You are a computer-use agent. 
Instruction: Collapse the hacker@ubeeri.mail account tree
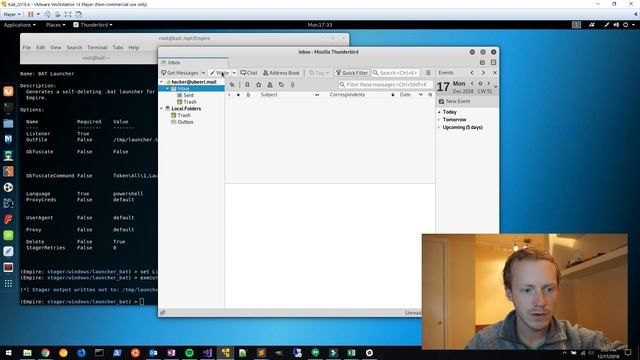[162, 82]
